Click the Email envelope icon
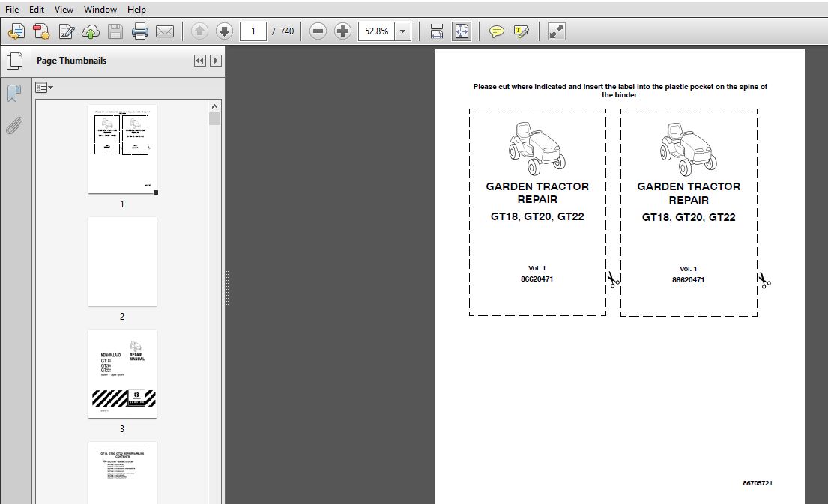This screenshot has height=504, width=828. [165, 31]
